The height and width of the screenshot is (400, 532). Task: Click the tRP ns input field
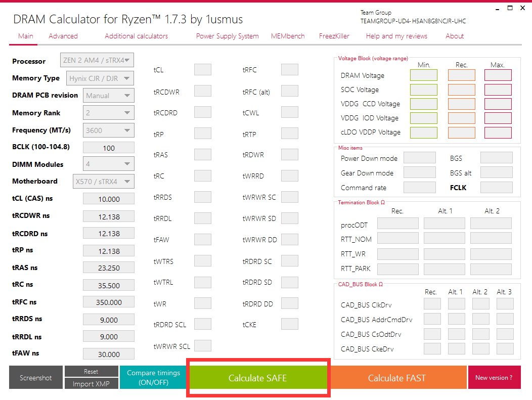109,251
